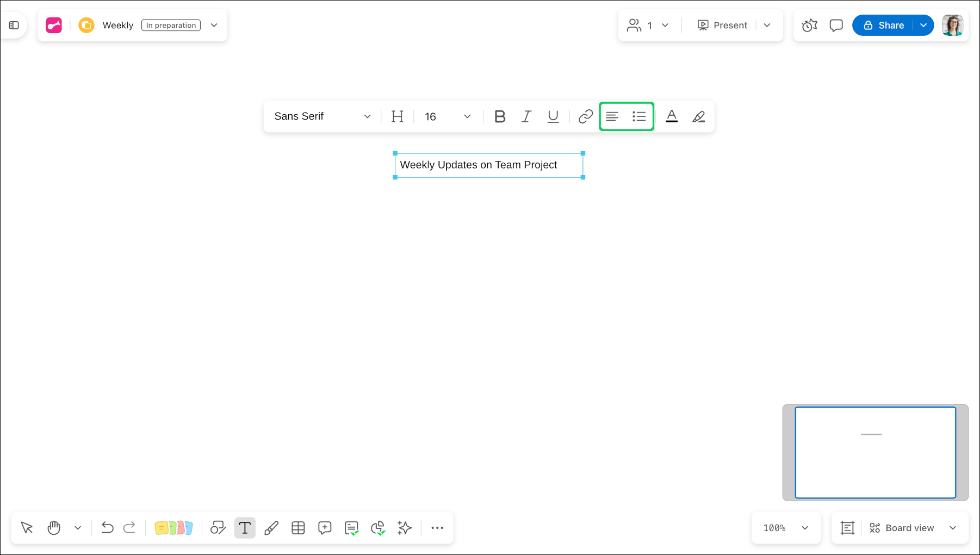The width and height of the screenshot is (980, 555).
Task: Select the shapes tool
Action: tap(218, 528)
